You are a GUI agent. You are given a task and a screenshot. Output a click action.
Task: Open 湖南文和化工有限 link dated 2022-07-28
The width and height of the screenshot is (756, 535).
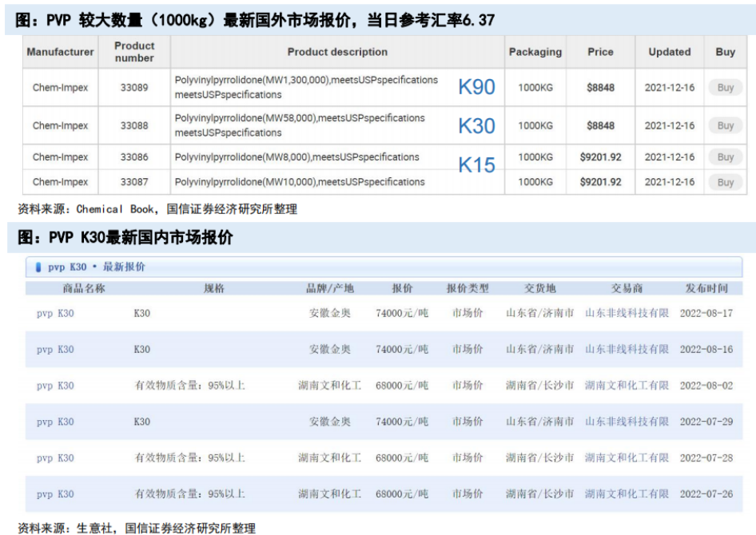point(627,458)
